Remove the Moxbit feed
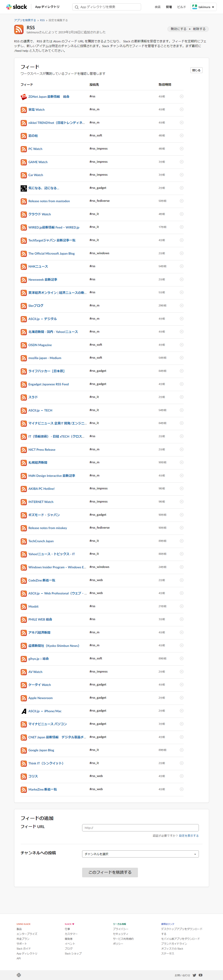 182,606
